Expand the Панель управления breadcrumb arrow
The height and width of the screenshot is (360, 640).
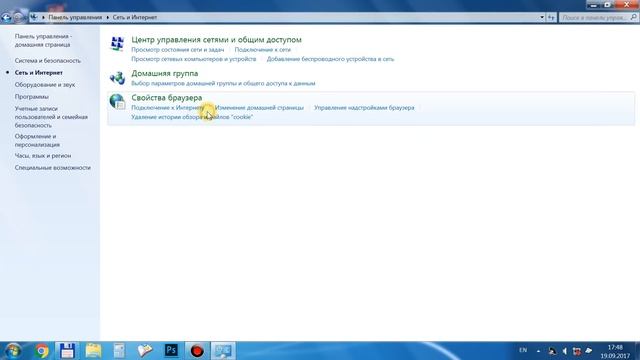(x=108, y=18)
